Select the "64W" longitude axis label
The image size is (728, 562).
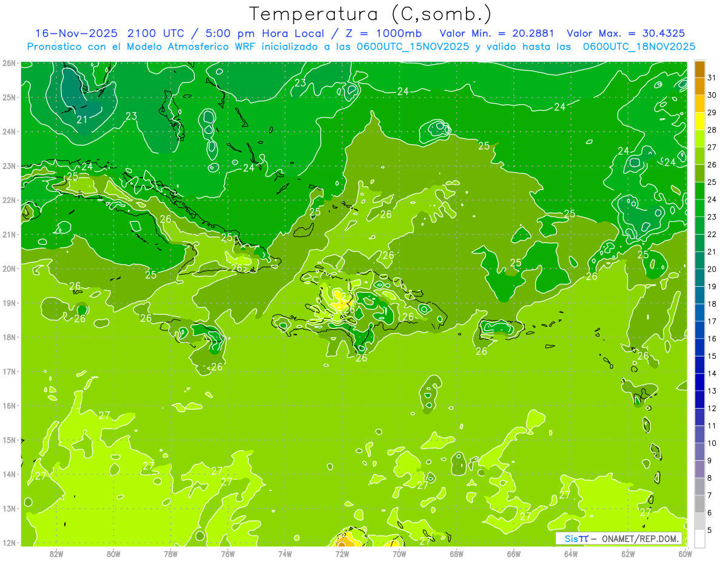coord(571,554)
